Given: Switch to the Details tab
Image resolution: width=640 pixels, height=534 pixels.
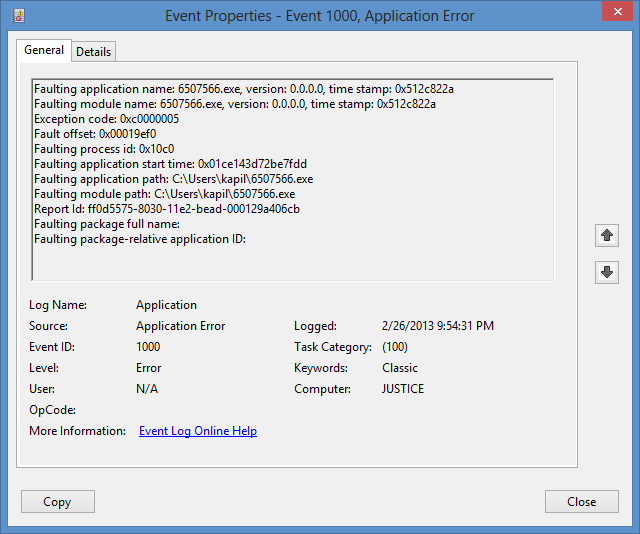Looking at the screenshot, I should (x=93, y=52).
